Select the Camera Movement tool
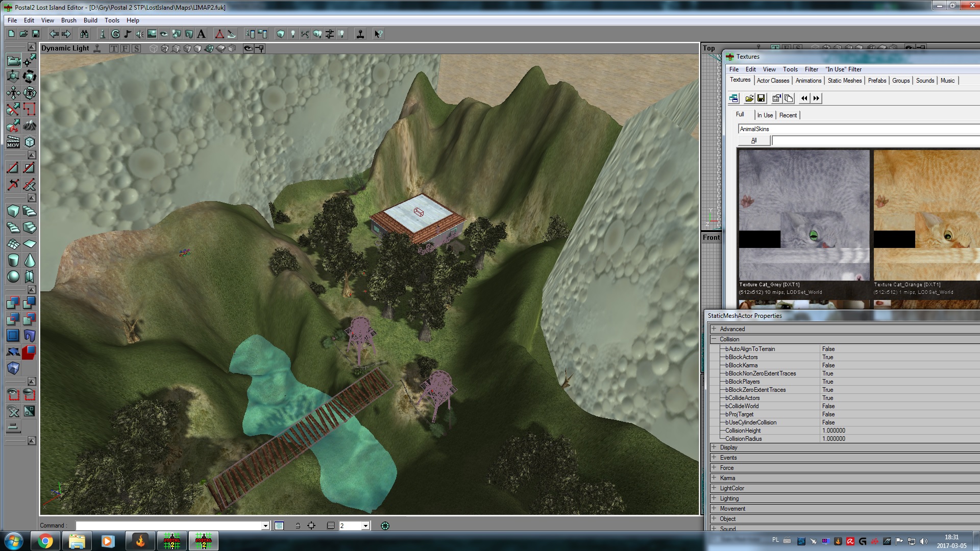Image resolution: width=980 pixels, height=551 pixels. (13, 61)
